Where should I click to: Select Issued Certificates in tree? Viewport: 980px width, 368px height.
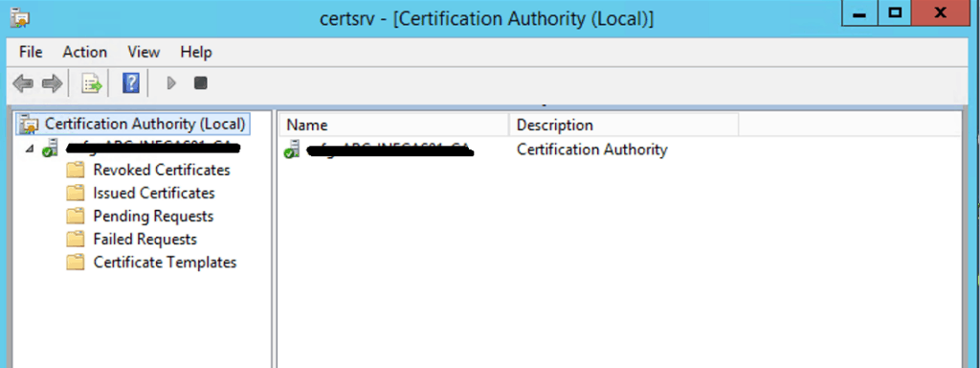pos(154,193)
